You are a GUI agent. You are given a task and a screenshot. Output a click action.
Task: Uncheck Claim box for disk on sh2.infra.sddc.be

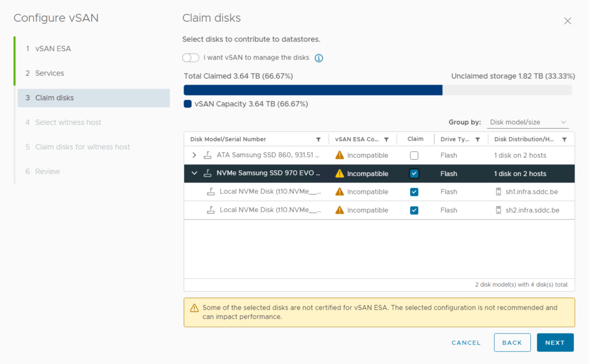coord(414,210)
